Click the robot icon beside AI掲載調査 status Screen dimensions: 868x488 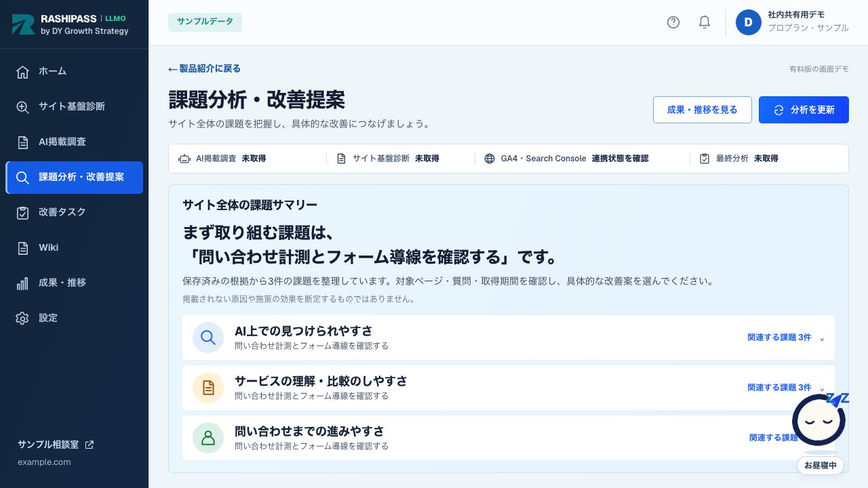(184, 159)
